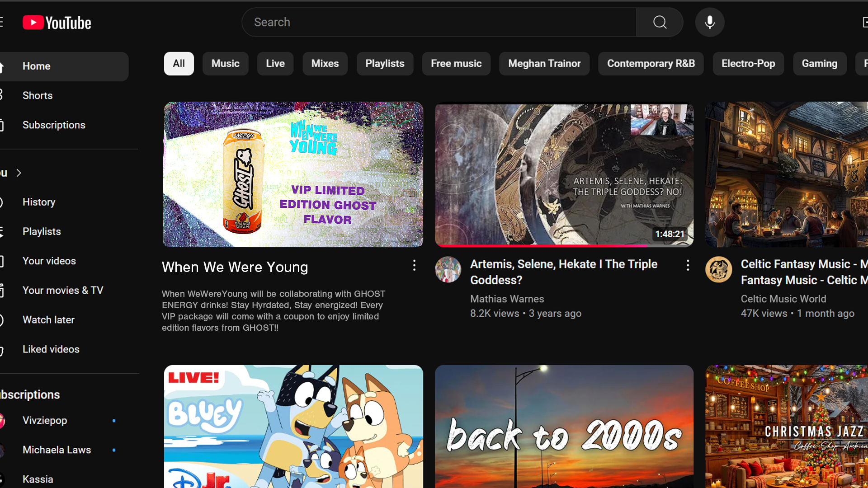Click the Ghost Energy ad description text
The height and width of the screenshot is (488, 868).
[274, 311]
